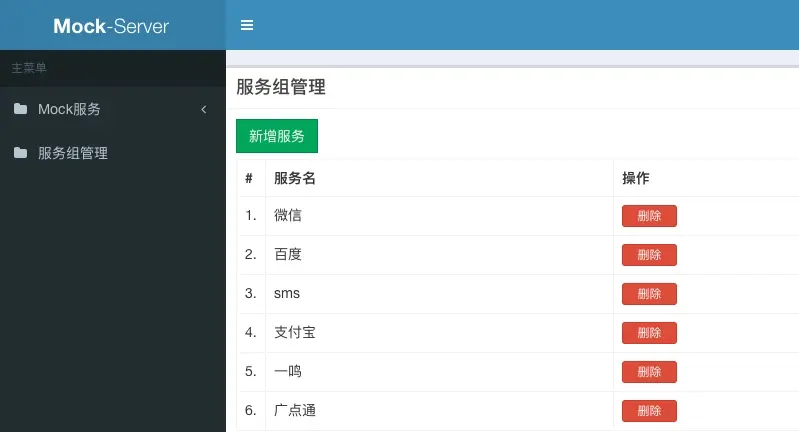799x432 pixels.
Task: Open the 服务组管理 sidebar item
Action: [x=113, y=153]
